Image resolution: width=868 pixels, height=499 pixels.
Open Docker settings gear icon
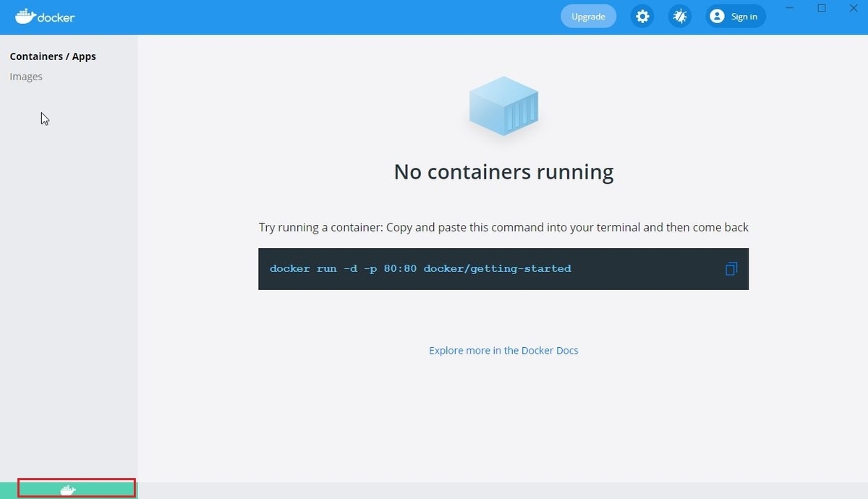642,16
